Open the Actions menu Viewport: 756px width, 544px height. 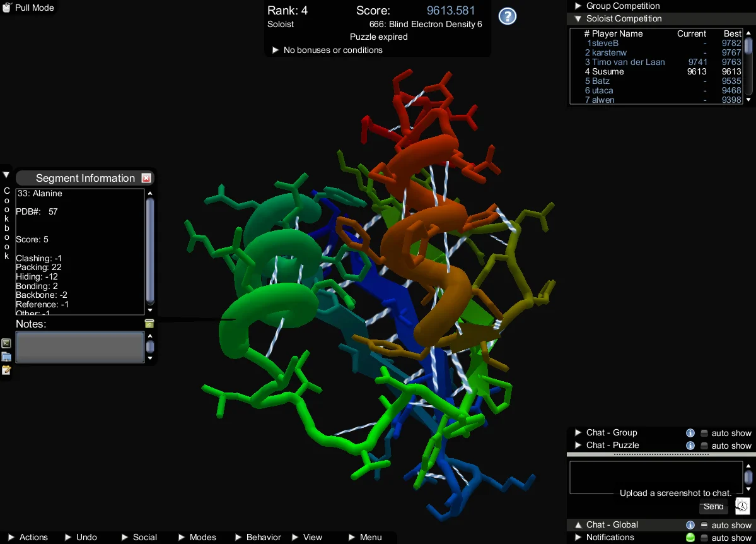[x=28, y=537]
